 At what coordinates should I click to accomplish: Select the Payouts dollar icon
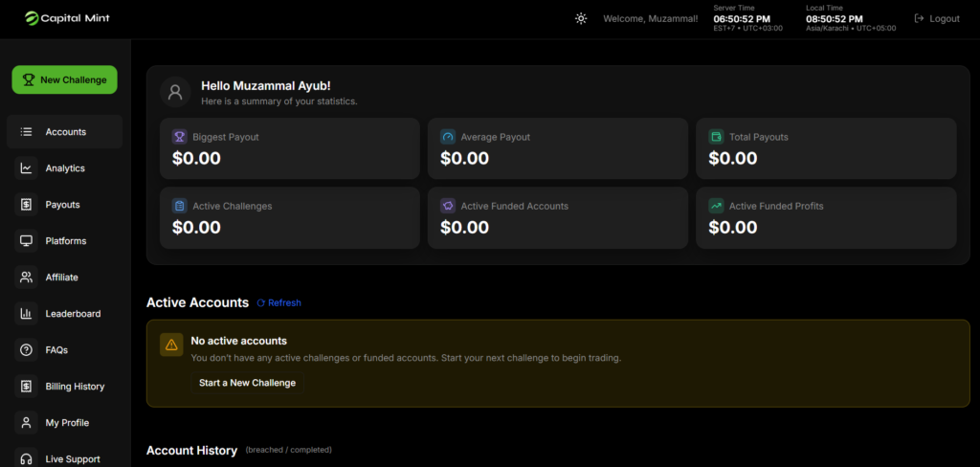point(26,205)
